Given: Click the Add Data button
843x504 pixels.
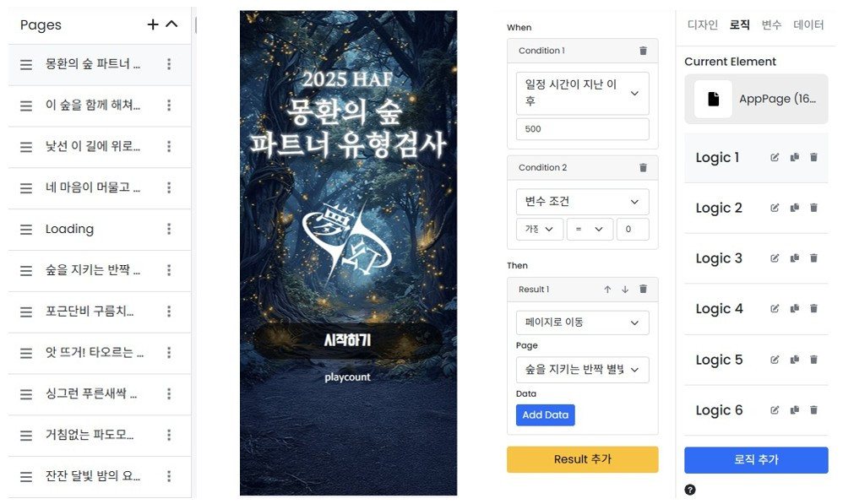Looking at the screenshot, I should coord(545,415).
